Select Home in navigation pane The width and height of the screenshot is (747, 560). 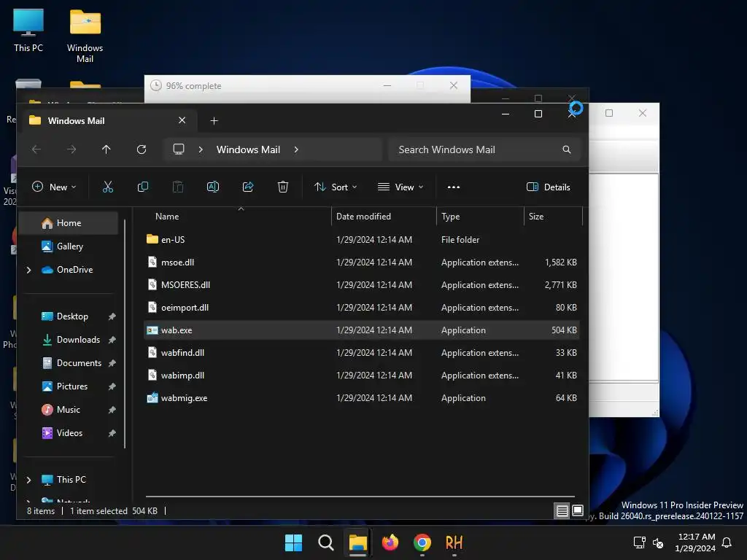click(x=69, y=223)
